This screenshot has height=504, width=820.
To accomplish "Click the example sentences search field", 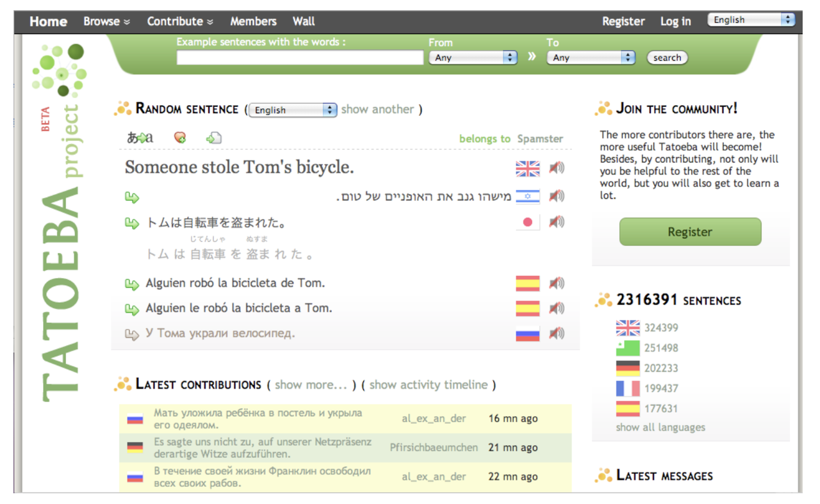I will (300, 58).
